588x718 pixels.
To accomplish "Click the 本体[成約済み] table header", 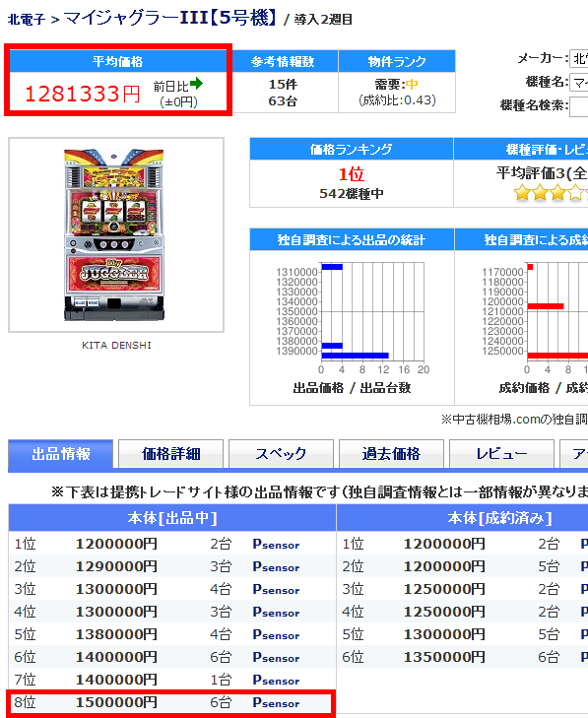I will click(463, 518).
